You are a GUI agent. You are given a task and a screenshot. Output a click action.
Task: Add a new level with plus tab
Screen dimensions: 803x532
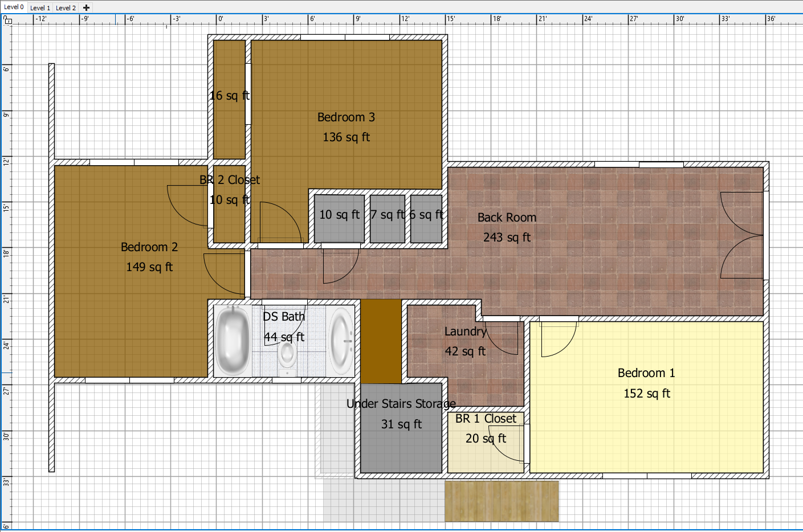click(86, 8)
